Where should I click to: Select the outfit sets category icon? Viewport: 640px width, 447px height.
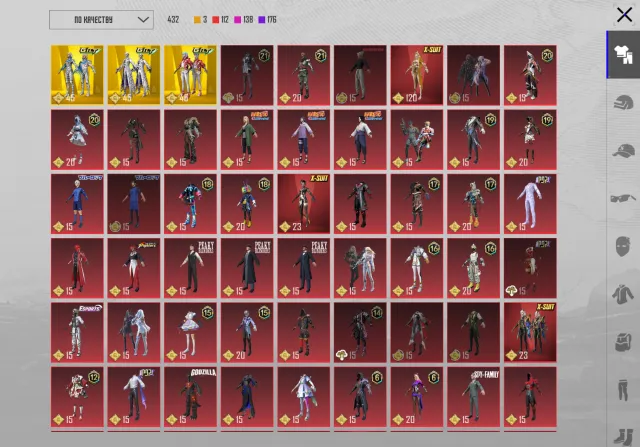623,55
